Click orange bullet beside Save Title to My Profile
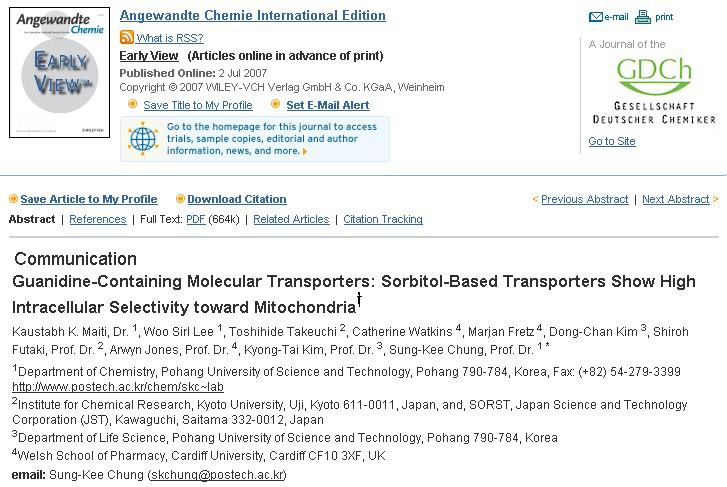The width and height of the screenshot is (727, 487). point(132,104)
